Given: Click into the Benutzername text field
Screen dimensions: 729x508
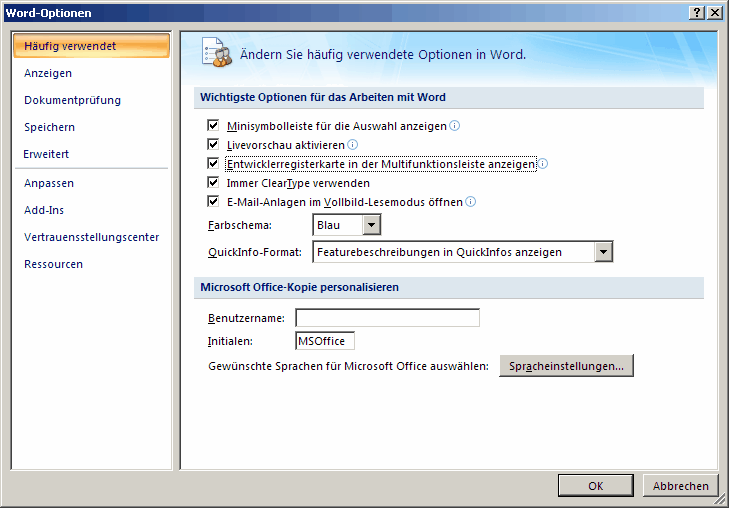Looking at the screenshot, I should 387,318.
